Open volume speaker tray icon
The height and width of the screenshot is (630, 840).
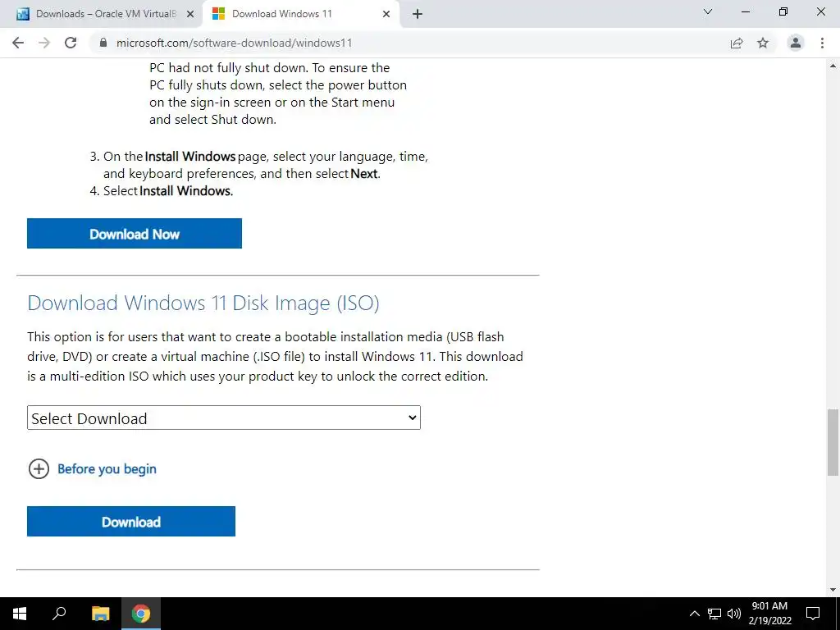pyautogui.click(x=734, y=614)
